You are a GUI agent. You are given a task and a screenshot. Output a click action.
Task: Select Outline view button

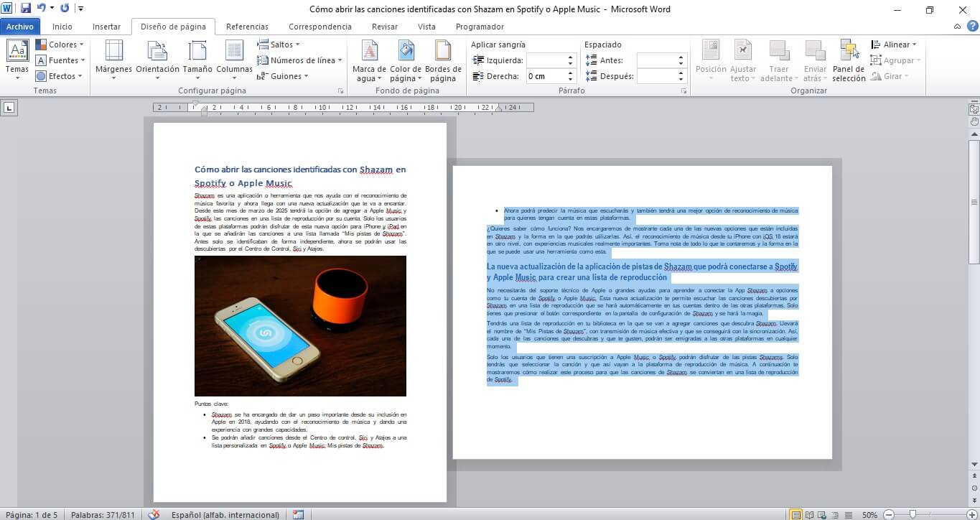834,514
